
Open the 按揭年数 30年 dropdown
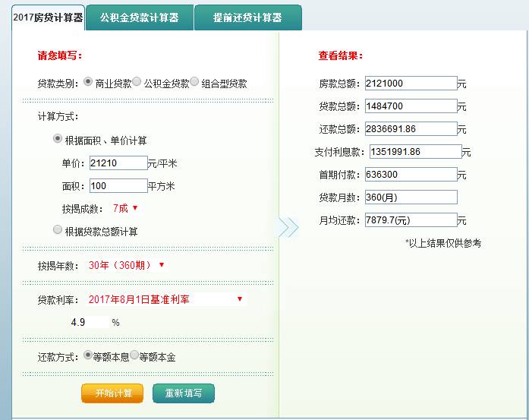pyautogui.click(x=126, y=264)
